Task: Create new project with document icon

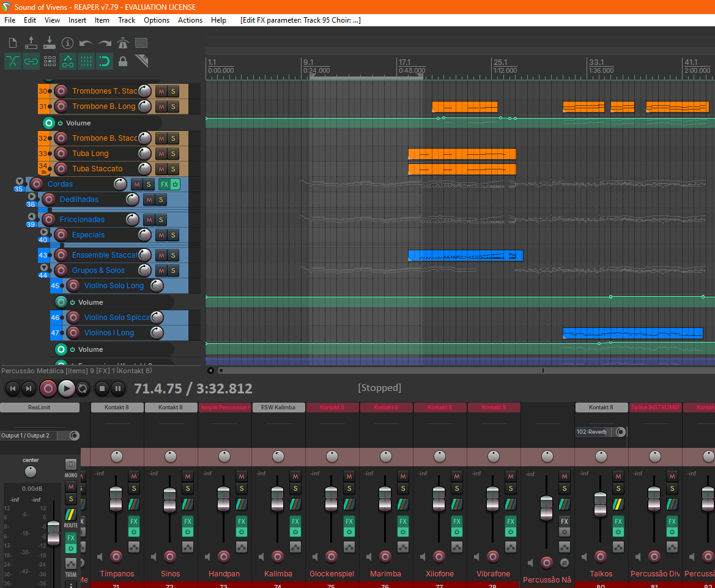Action: pos(13,43)
